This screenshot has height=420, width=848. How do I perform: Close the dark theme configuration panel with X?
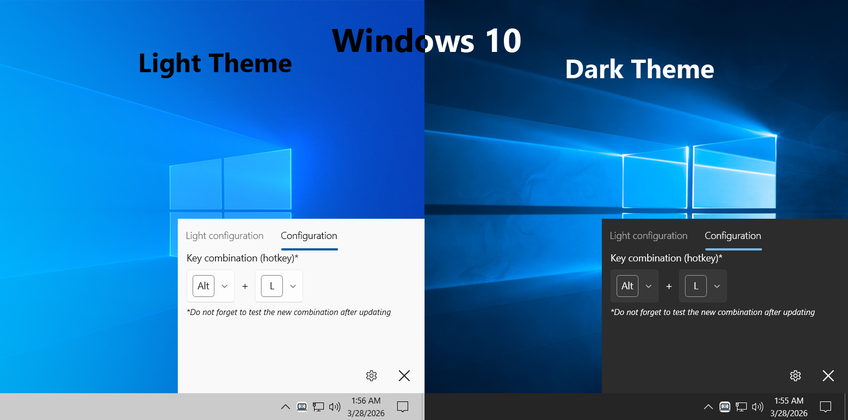point(828,376)
